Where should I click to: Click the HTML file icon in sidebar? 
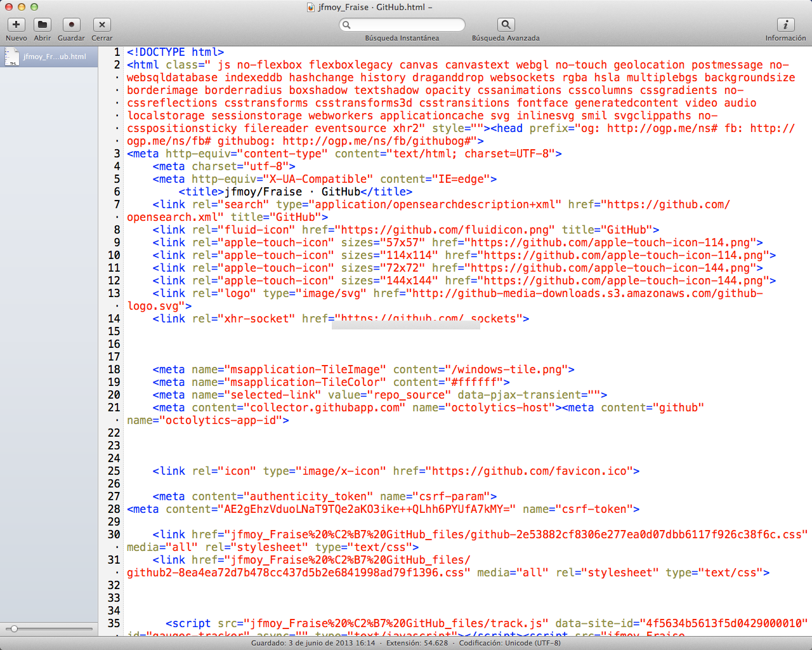coord(12,56)
